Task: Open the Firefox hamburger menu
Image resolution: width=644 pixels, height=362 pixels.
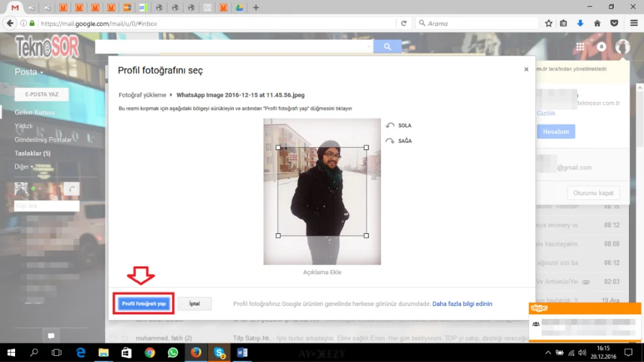Action: (x=631, y=23)
